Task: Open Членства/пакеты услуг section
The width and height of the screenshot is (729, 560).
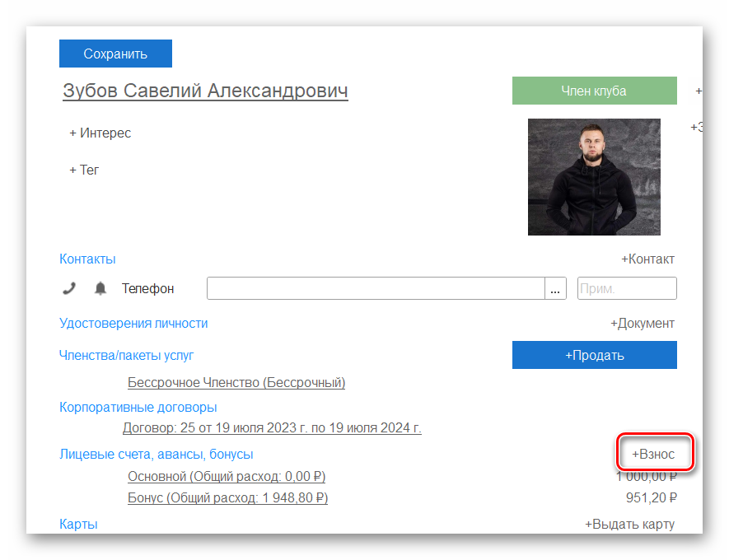Action: coord(126,355)
